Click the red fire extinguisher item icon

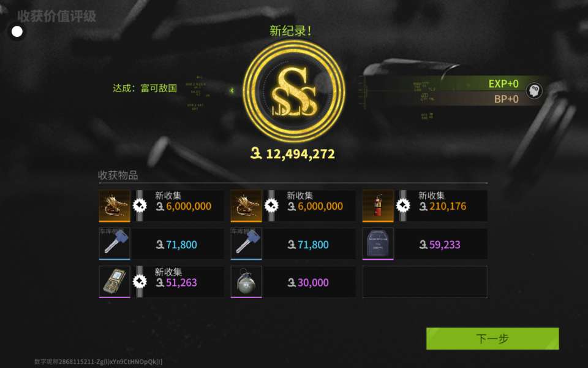coord(378,206)
